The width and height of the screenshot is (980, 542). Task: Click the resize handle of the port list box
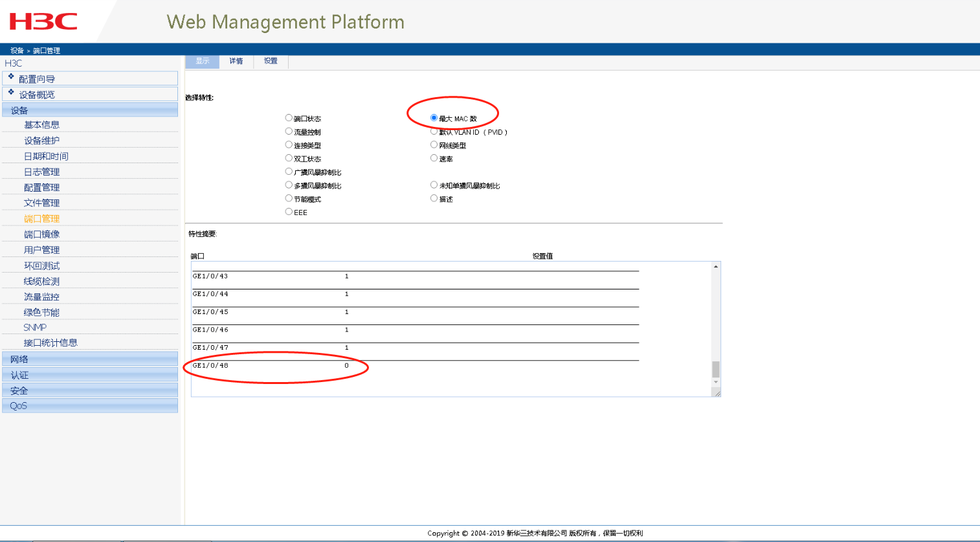[717, 393]
